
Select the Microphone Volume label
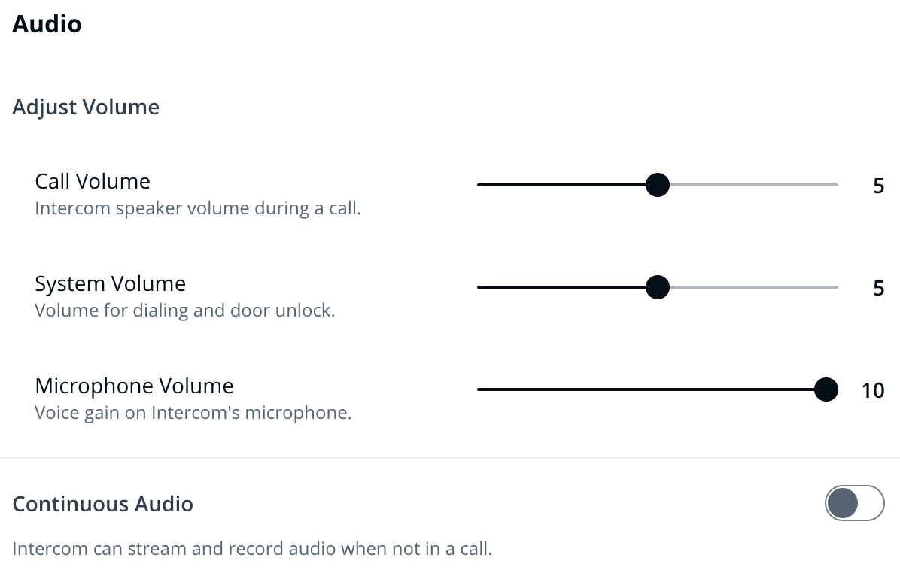pyautogui.click(x=134, y=386)
